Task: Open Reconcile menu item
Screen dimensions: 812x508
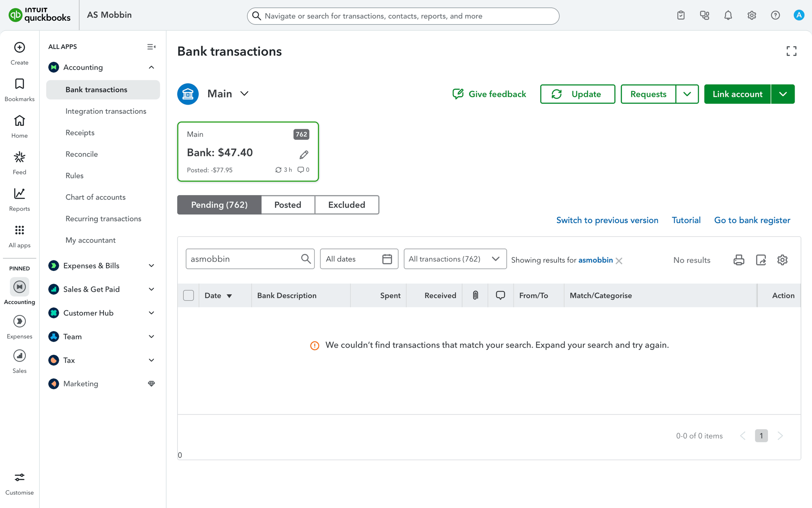Action: click(82, 155)
